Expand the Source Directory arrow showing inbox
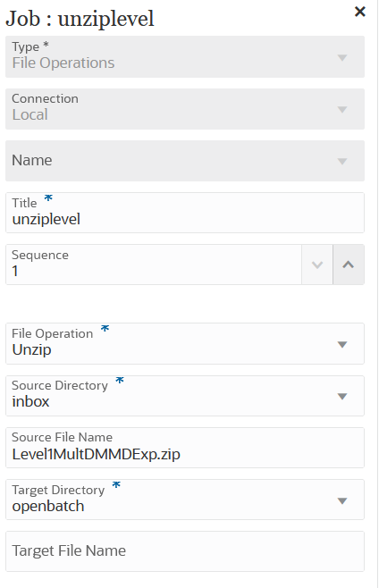The width and height of the screenshot is (379, 588). pyautogui.click(x=341, y=397)
